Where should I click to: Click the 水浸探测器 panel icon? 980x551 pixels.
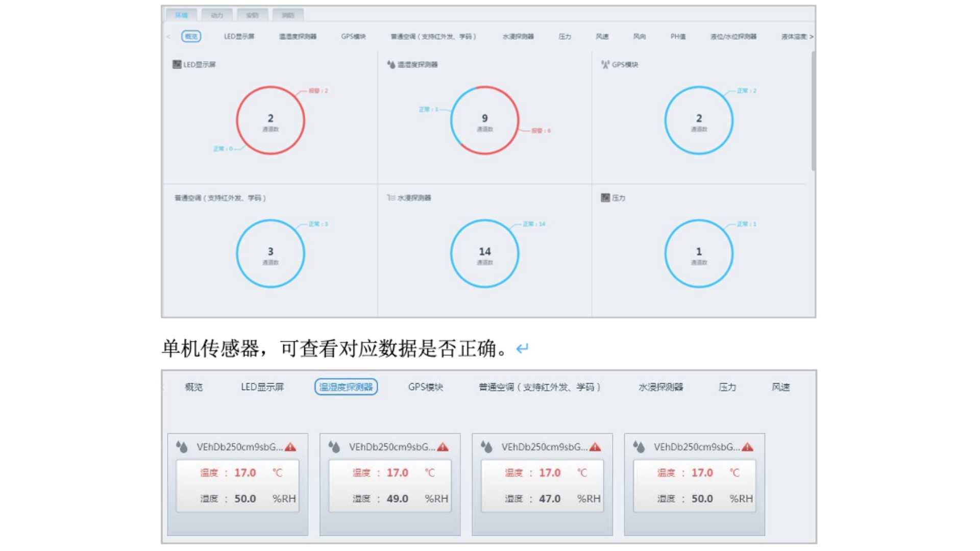click(391, 197)
